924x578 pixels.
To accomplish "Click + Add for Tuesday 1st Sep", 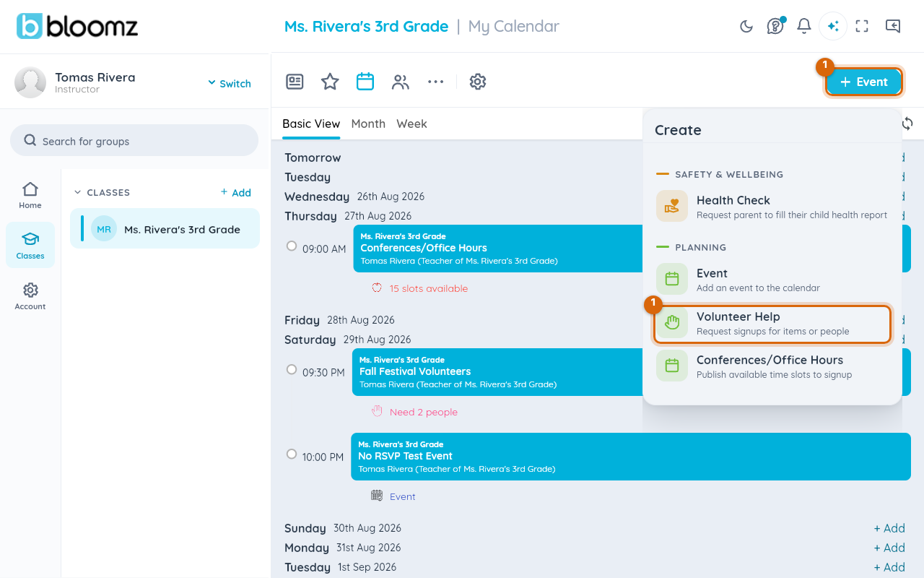I will [889, 567].
